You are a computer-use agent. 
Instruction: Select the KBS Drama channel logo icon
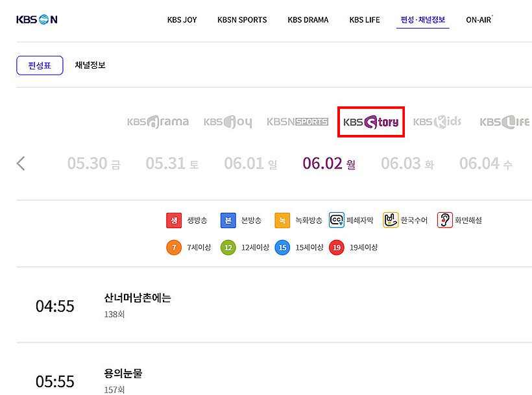158,121
